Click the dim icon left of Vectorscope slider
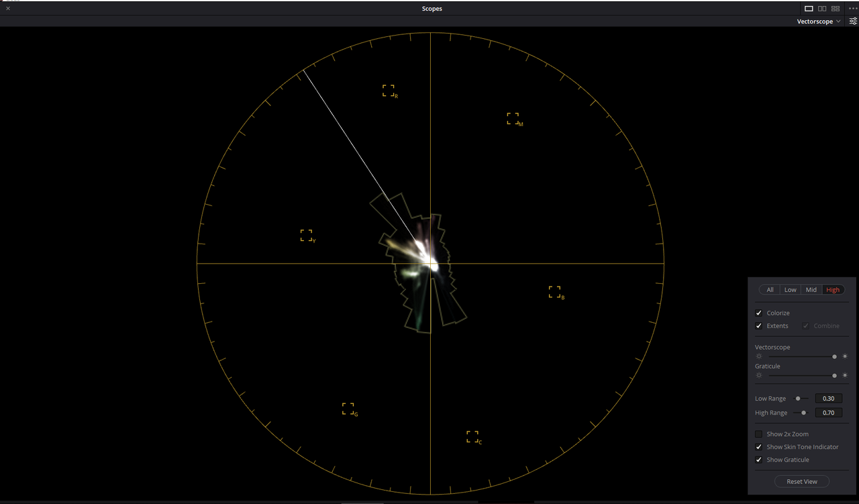Image resolution: width=859 pixels, height=504 pixels. [x=759, y=356]
